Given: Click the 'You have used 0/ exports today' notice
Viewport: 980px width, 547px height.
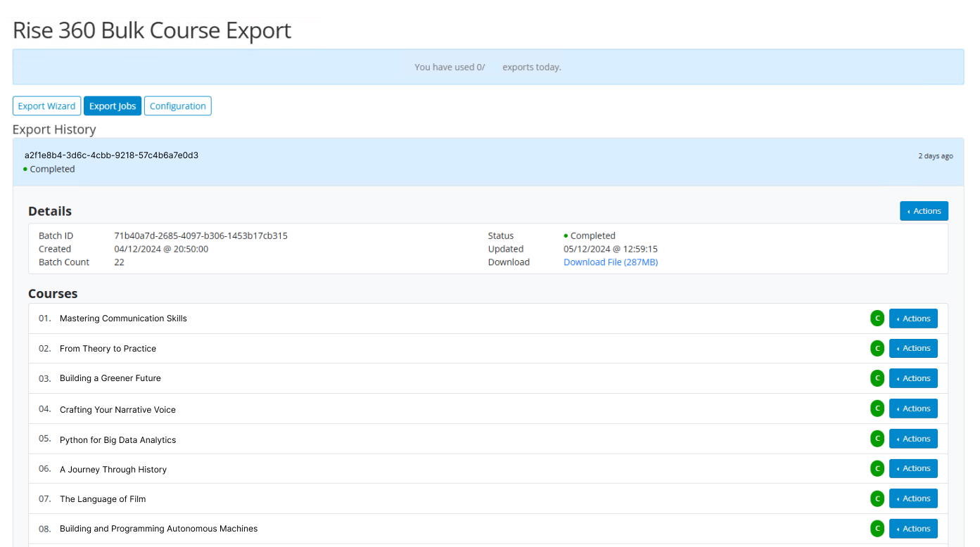Looking at the screenshot, I should [488, 67].
